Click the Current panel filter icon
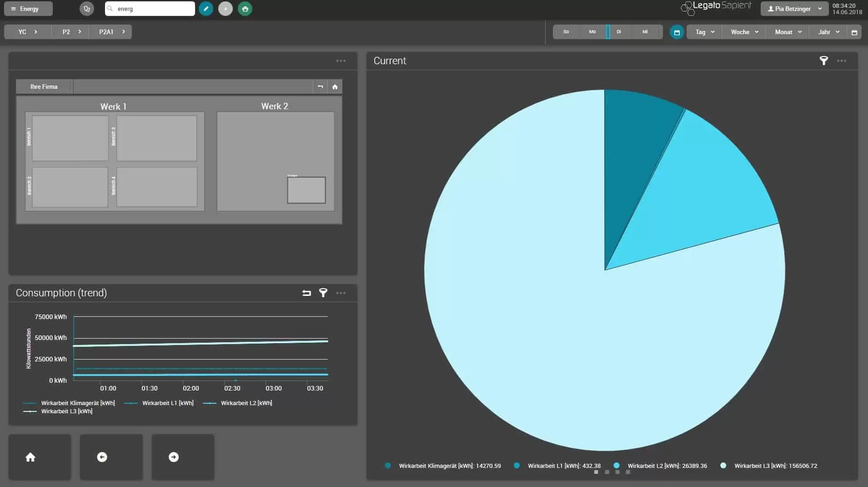 pos(824,61)
